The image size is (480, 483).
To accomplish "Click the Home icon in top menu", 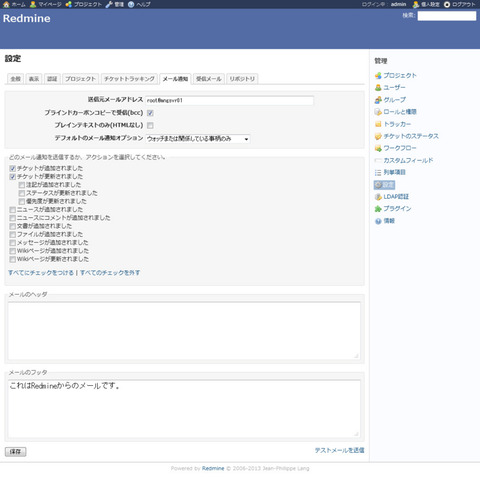I will point(6,4).
